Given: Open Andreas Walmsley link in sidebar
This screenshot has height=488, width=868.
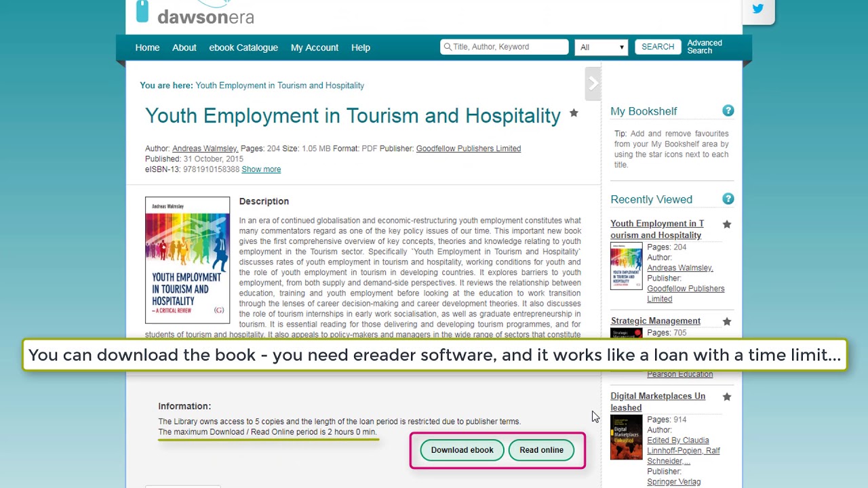Looking at the screenshot, I should coord(680,268).
